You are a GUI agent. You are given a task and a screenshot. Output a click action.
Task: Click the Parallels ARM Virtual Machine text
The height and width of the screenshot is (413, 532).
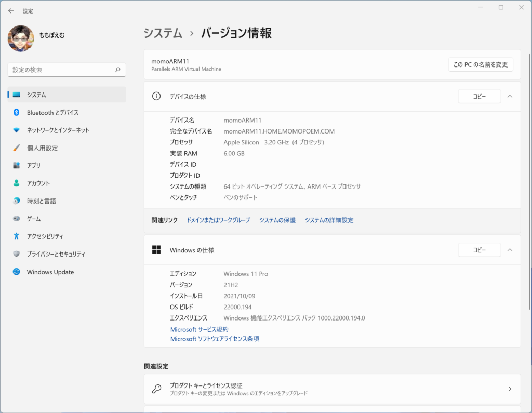(187, 69)
